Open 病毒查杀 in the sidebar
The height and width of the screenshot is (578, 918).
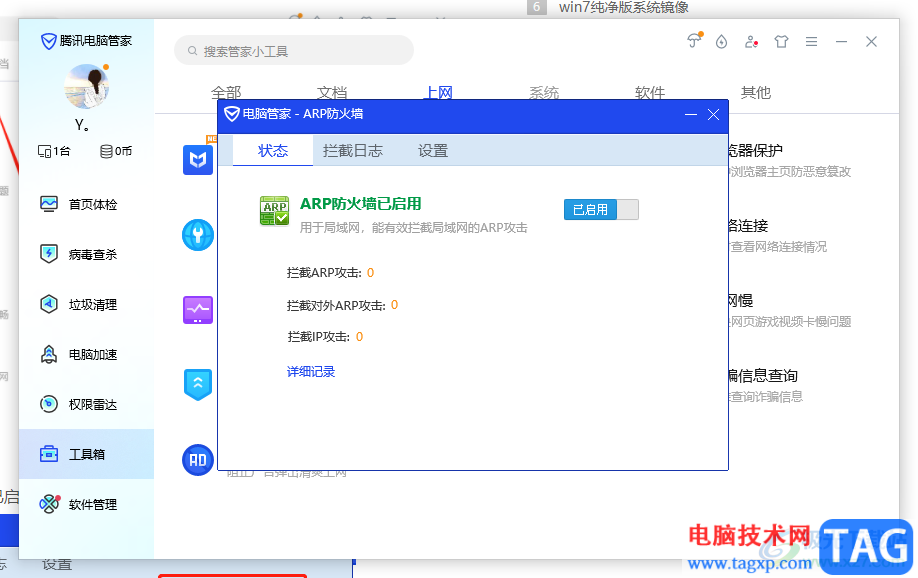pos(87,254)
